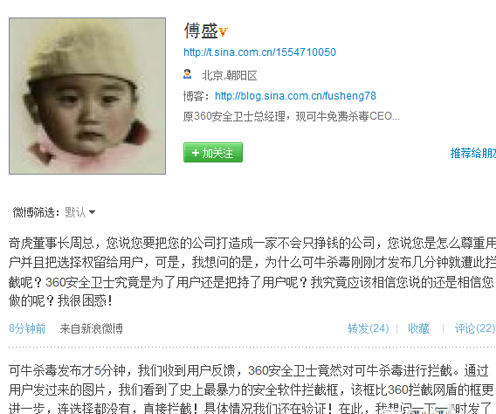Open the baby photo profile avatar
This screenshot has width=496, height=414.
pos(87,96)
